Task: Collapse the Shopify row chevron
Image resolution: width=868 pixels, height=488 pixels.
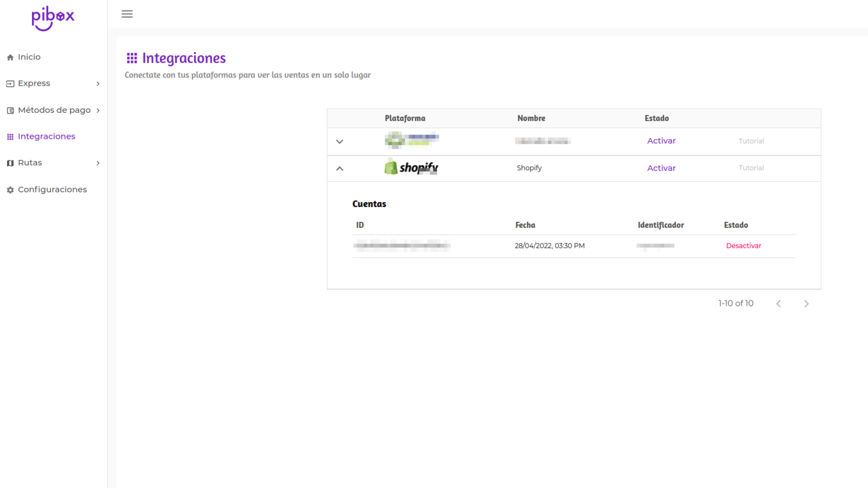Action: tap(340, 169)
